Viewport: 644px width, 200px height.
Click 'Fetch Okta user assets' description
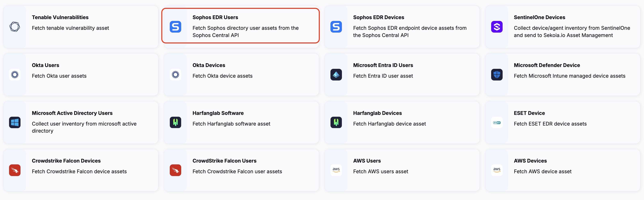(x=59, y=76)
